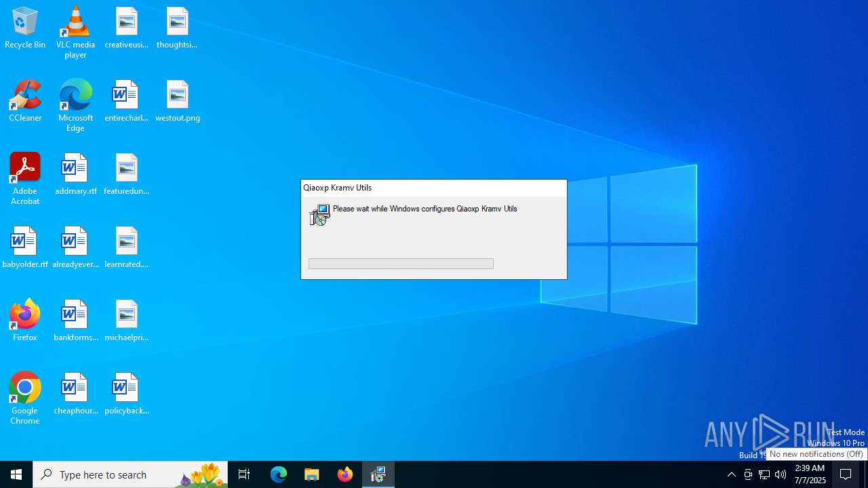
Task: Launch Google Chrome desktop shortcut
Action: [25, 399]
